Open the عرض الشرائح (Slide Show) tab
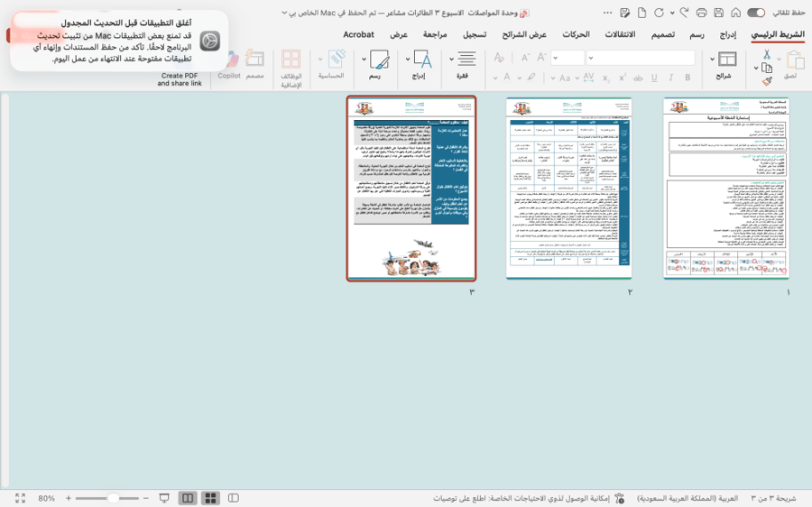 524,34
